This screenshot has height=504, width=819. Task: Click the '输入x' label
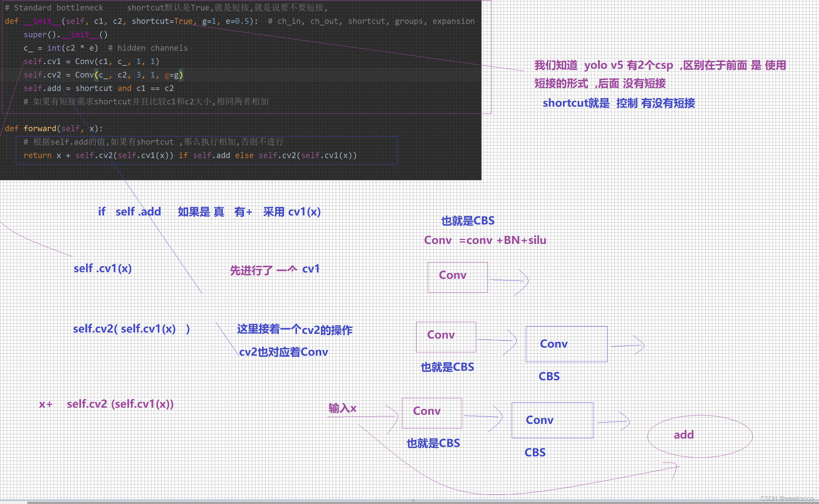tap(342, 408)
